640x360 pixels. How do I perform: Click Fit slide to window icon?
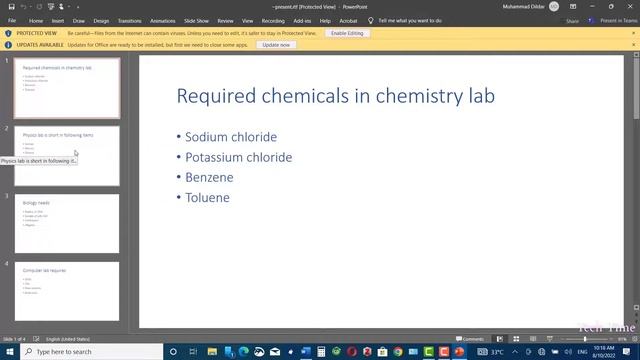tap(635, 339)
